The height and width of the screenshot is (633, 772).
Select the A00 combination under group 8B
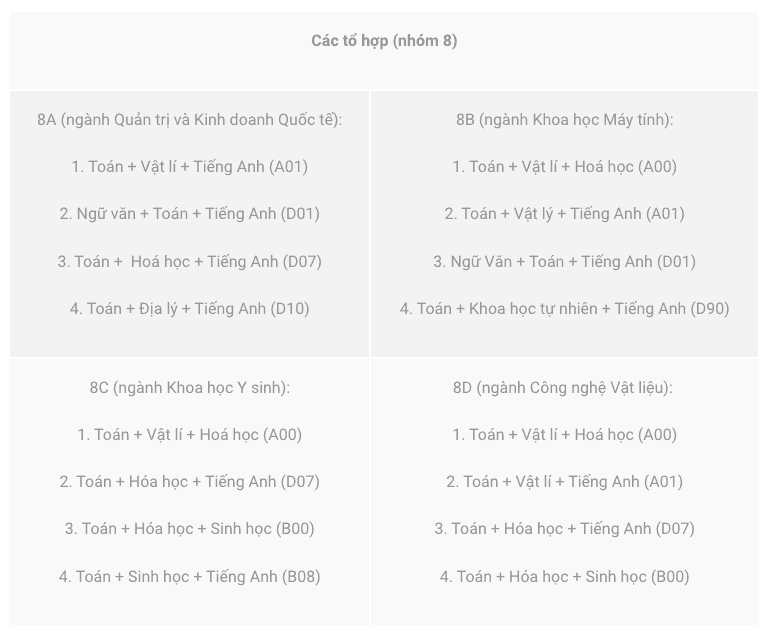pos(564,167)
